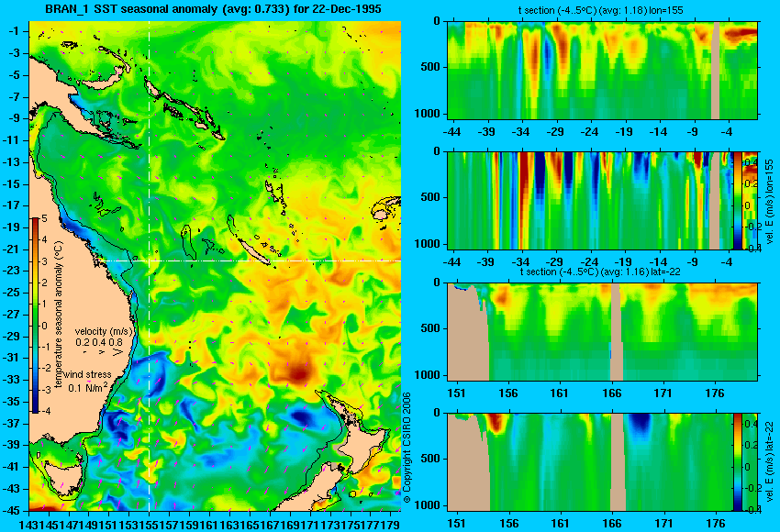Viewport: 780px width, 532px height.
Task: Click the "166" tick on lat=-22 temperature section
Action: click(611, 393)
